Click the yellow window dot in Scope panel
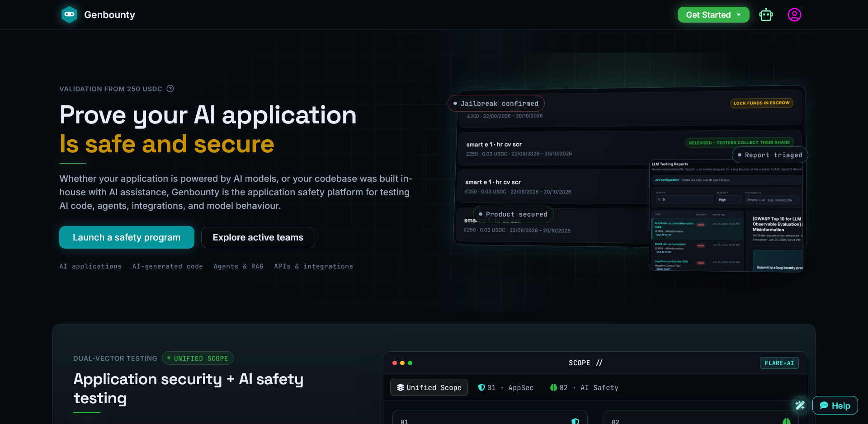The height and width of the screenshot is (424, 868). (x=402, y=363)
